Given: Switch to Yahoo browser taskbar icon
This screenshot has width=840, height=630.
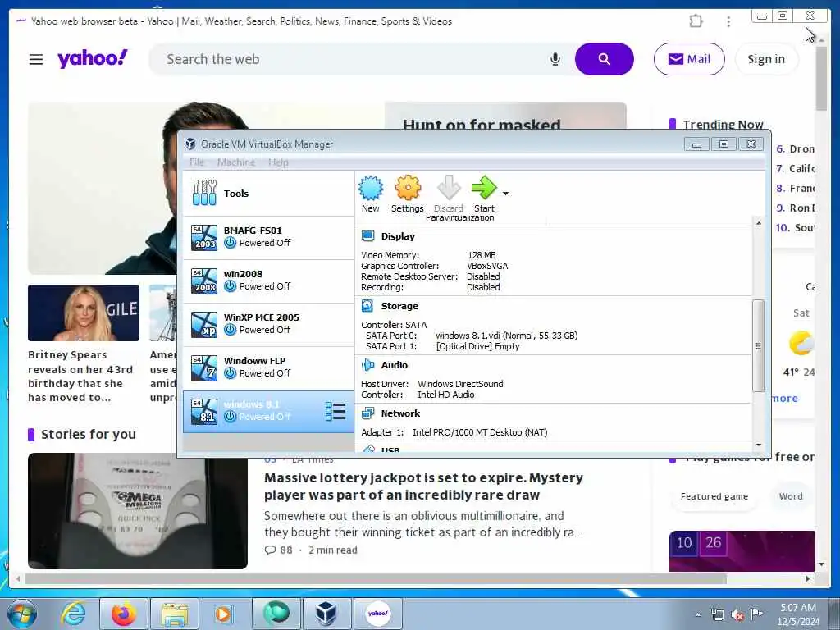Looking at the screenshot, I should pyautogui.click(x=377, y=614).
